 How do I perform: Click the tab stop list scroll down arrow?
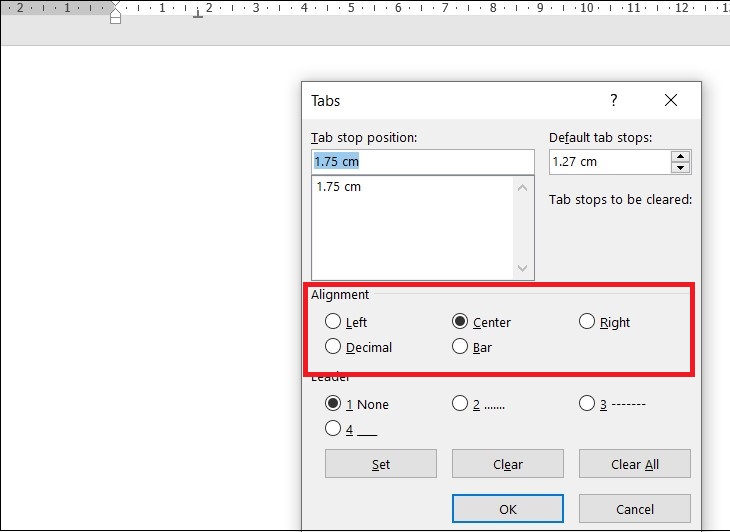tap(522, 268)
